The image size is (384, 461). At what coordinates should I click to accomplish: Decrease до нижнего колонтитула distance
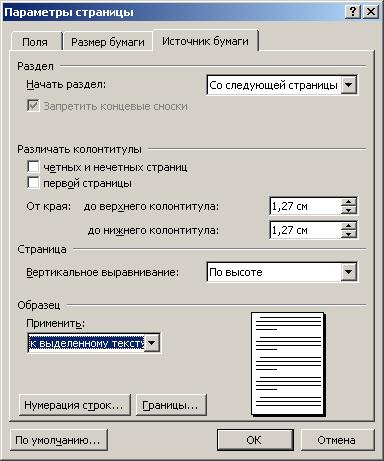pos(349,234)
